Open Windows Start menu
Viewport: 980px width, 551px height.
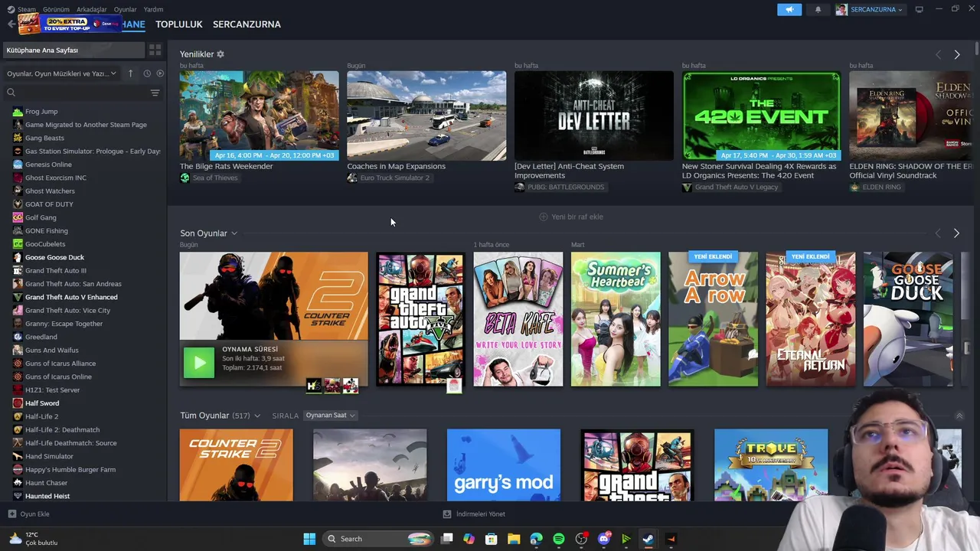pyautogui.click(x=309, y=539)
